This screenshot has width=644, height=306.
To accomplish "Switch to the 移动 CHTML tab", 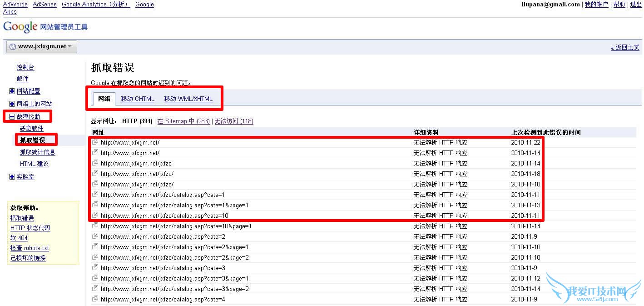I will point(138,99).
